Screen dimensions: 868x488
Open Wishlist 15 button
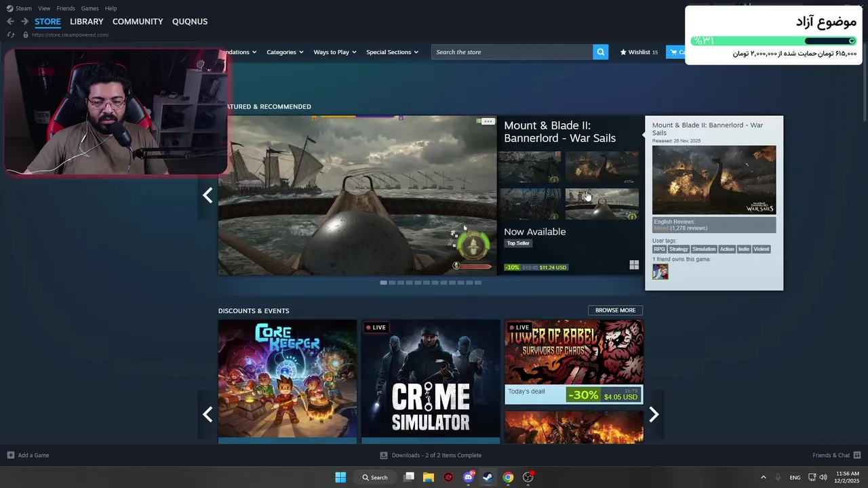(639, 52)
